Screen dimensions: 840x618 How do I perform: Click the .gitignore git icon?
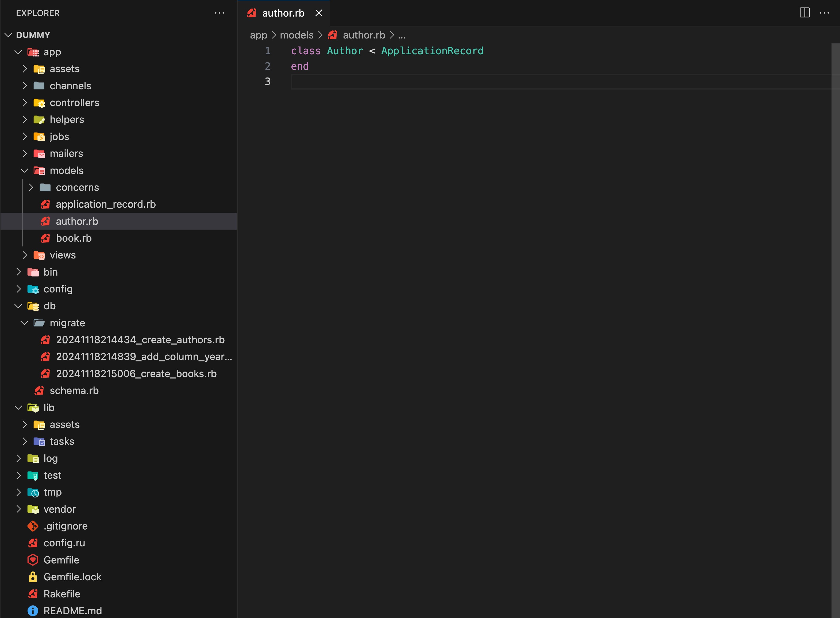(33, 526)
